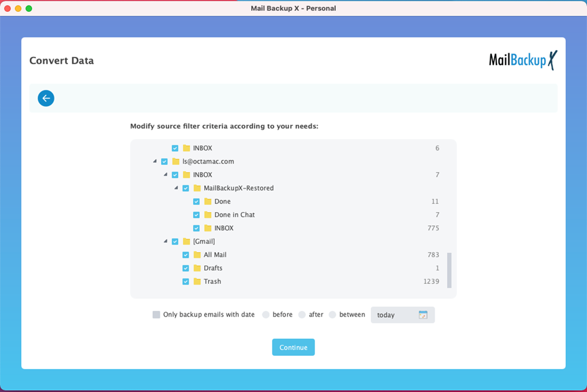Select the between date radio option
The image size is (587, 392).
[x=332, y=315]
